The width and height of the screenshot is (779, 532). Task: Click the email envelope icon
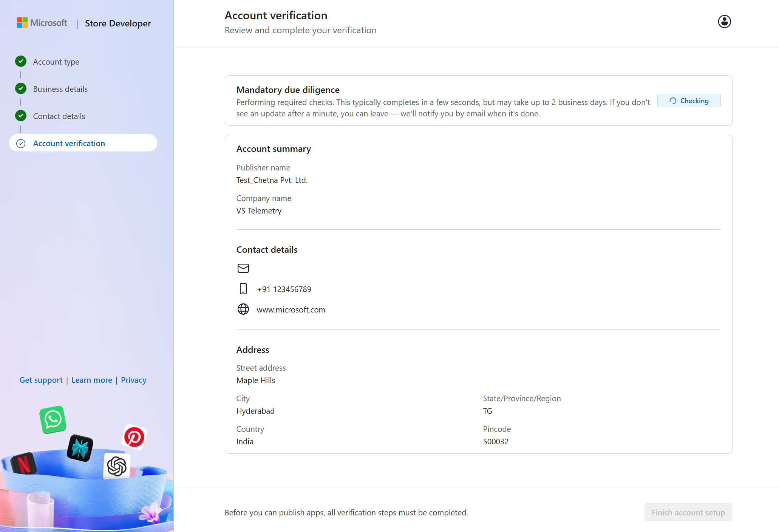coord(243,268)
